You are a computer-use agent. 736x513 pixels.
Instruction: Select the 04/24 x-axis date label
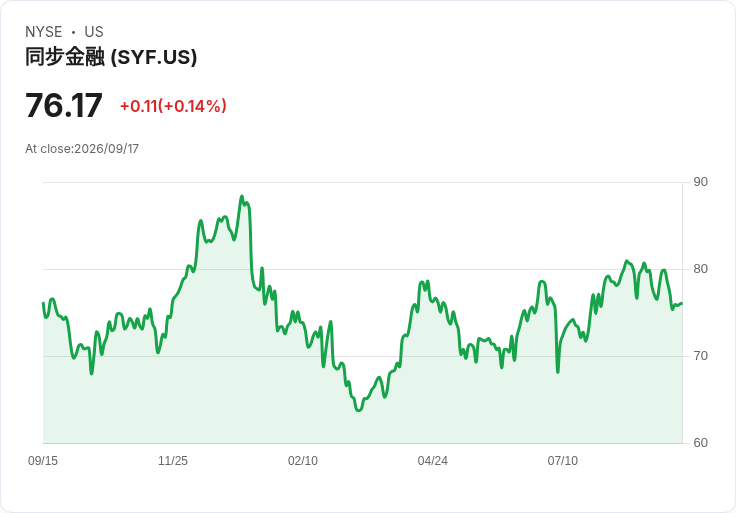pos(432,461)
